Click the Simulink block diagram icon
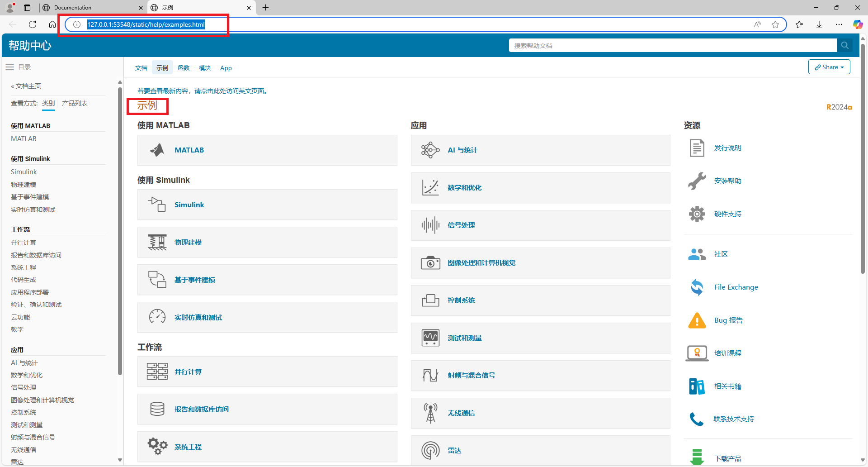The image size is (868, 467). click(157, 205)
